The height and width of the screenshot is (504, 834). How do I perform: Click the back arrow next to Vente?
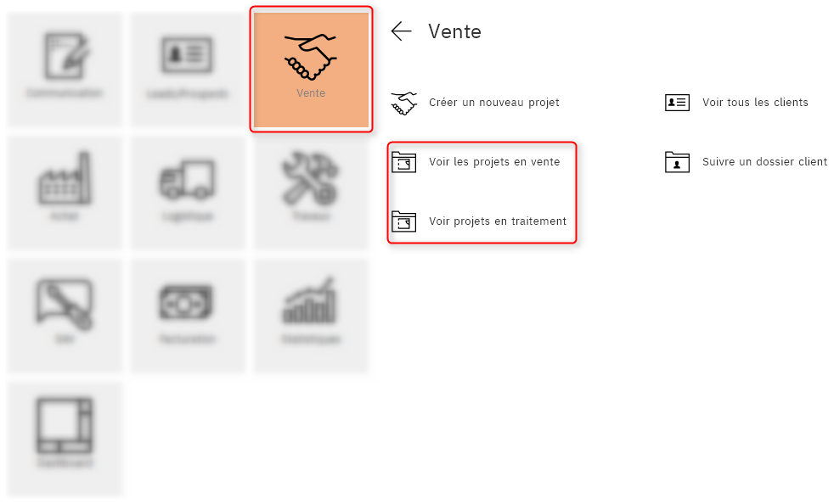click(401, 31)
